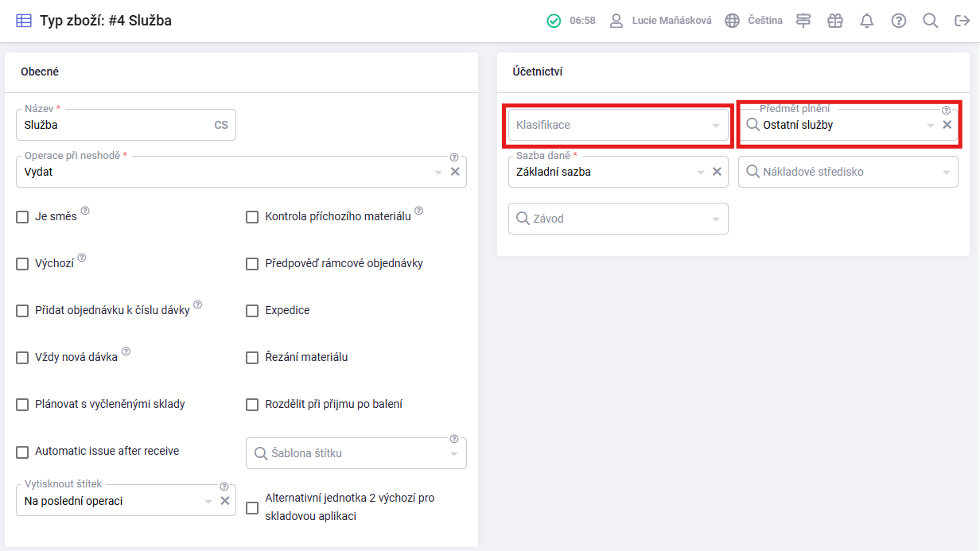Viewport: 980px width, 551px height.
Task: Clear the Sazba daně selection
Action: pyautogui.click(x=717, y=172)
